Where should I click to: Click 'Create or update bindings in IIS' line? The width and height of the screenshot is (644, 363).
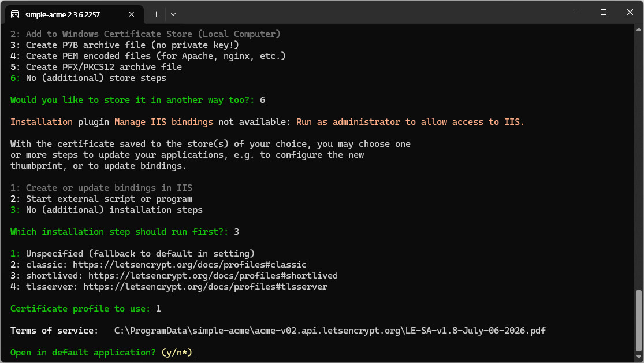pyautogui.click(x=101, y=188)
